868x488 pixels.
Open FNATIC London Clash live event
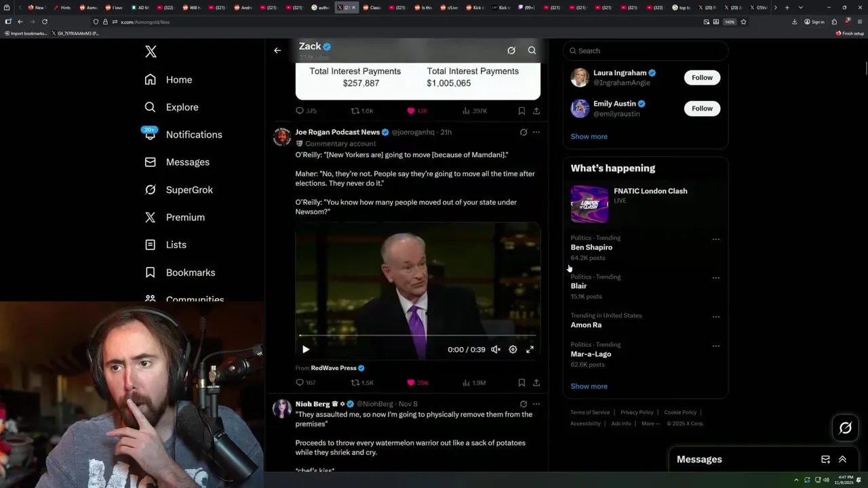click(x=645, y=203)
